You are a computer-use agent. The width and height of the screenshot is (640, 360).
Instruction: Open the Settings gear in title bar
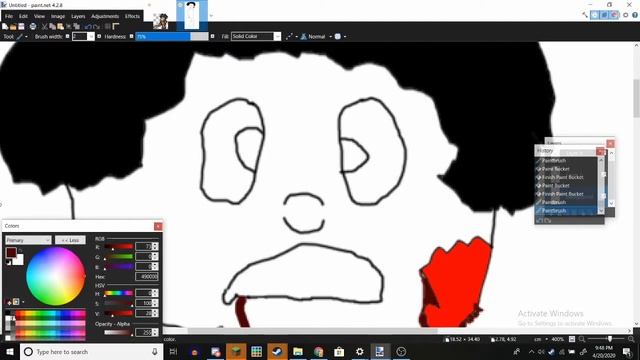[x=625, y=15]
